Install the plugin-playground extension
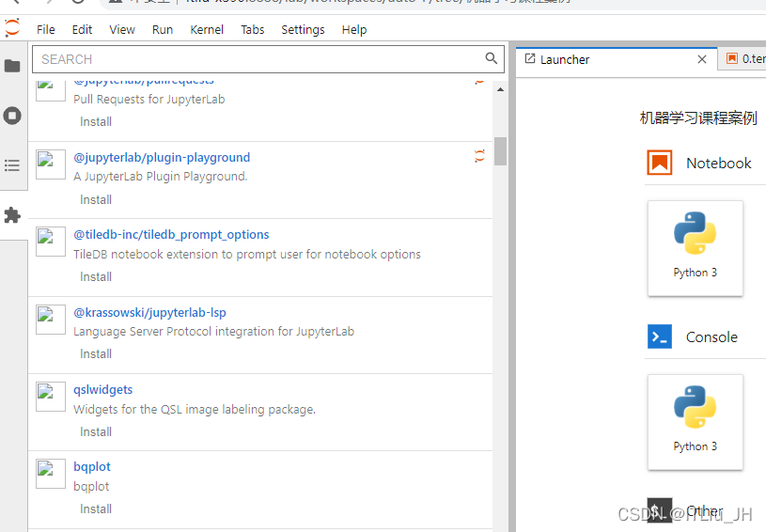The height and width of the screenshot is (532, 766). pos(96,200)
